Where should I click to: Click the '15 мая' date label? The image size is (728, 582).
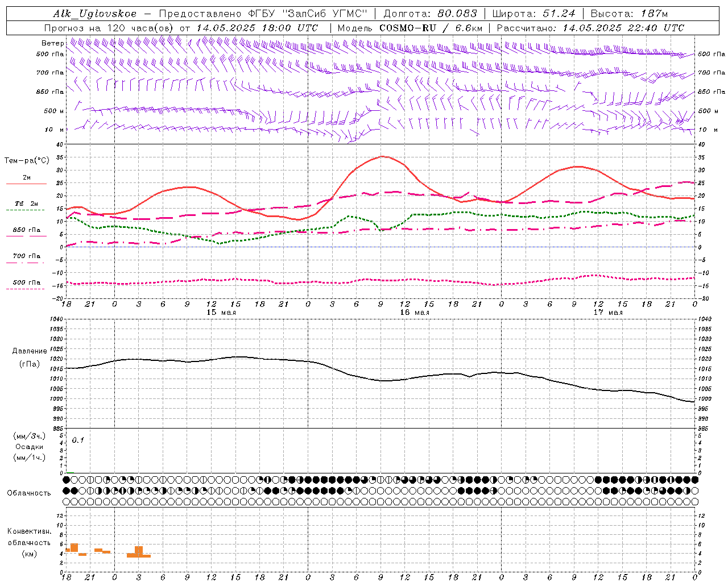tap(221, 313)
